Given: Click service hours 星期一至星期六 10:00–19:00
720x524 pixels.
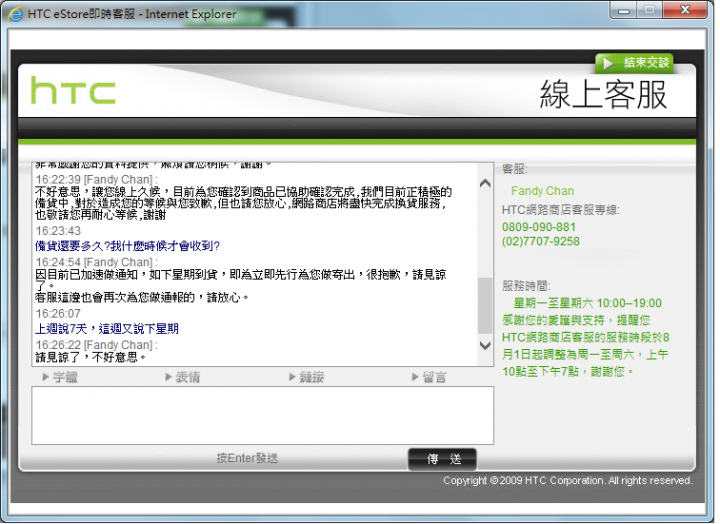Looking at the screenshot, I should [x=587, y=303].
